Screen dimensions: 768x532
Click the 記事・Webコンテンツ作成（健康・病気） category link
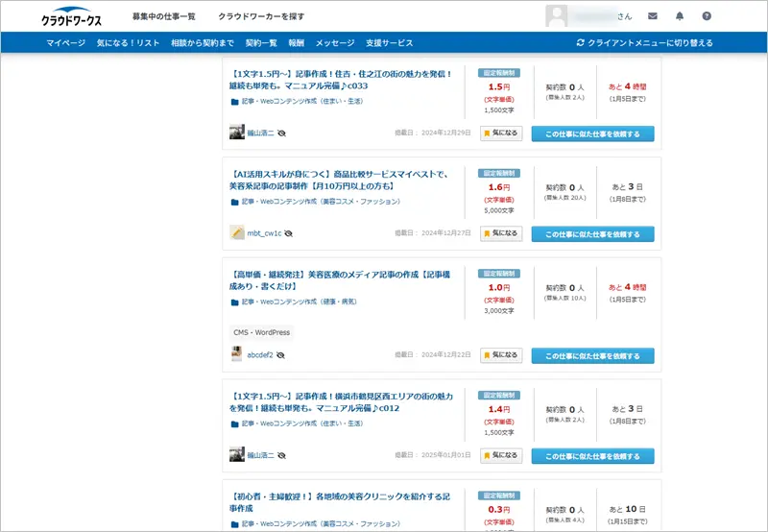tap(298, 302)
